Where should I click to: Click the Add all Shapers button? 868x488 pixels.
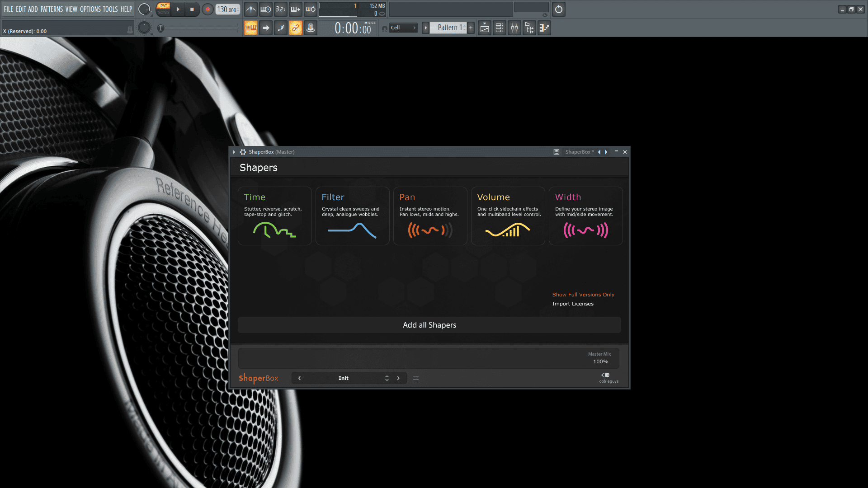[429, 325]
